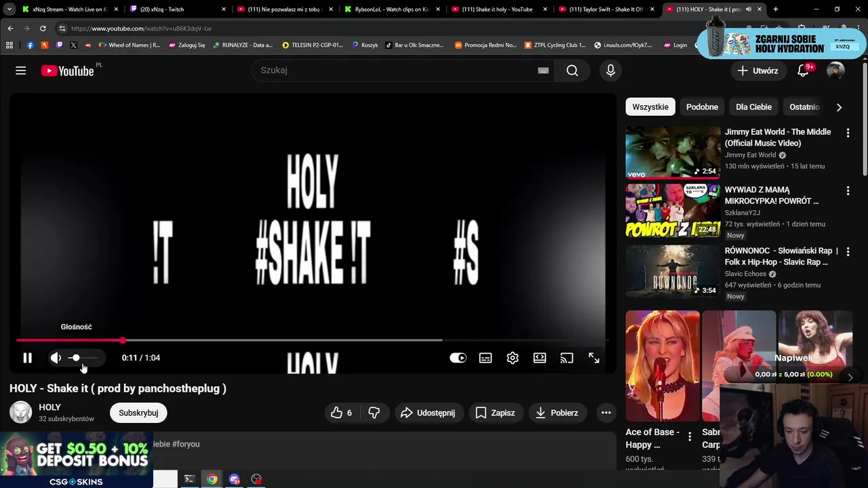Open WYWIAD Z MAMĄ MIKROCYPKA video thumbnail
Image resolution: width=868 pixels, height=488 pixels.
pos(673,211)
